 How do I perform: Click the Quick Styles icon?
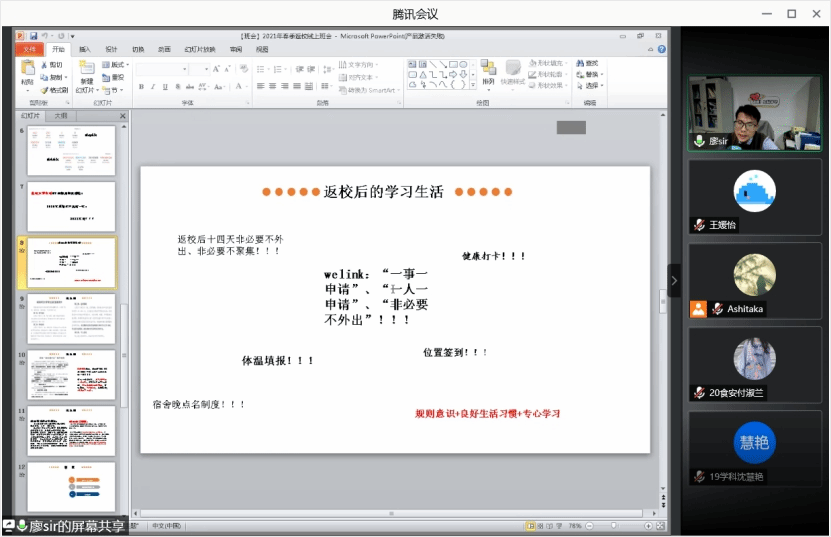[513, 73]
